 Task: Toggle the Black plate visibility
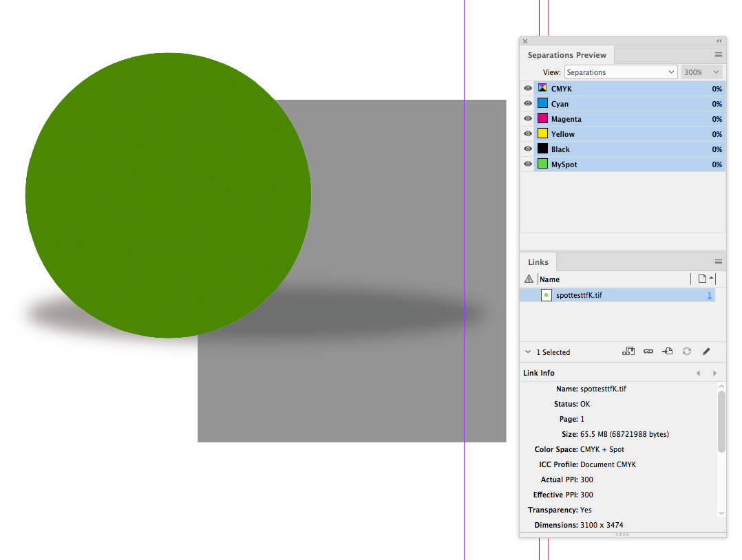[527, 149]
